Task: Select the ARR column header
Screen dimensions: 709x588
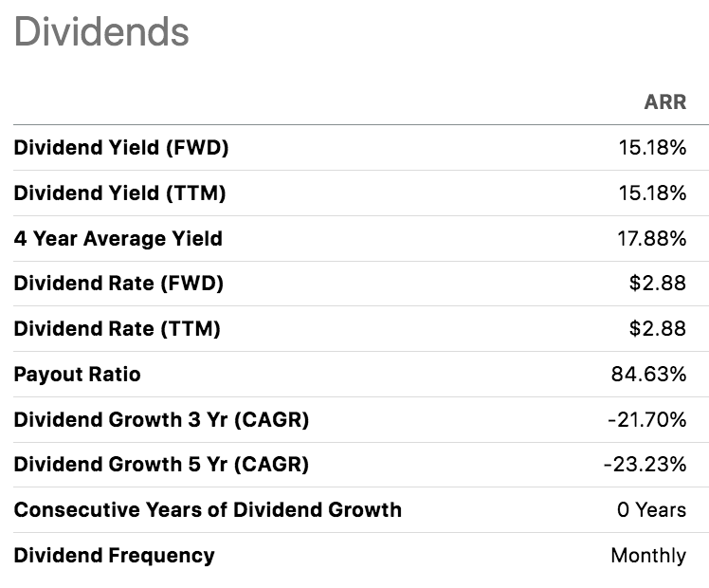Action: point(664,102)
